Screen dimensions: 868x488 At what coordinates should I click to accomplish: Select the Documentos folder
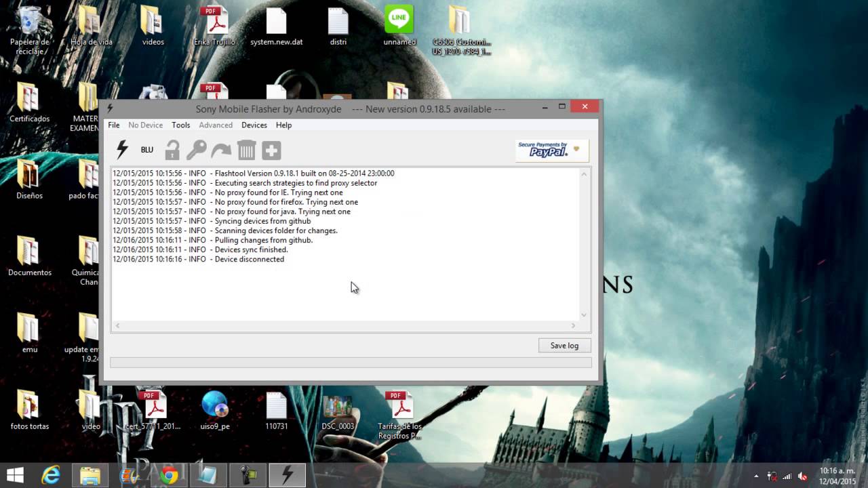tap(29, 256)
